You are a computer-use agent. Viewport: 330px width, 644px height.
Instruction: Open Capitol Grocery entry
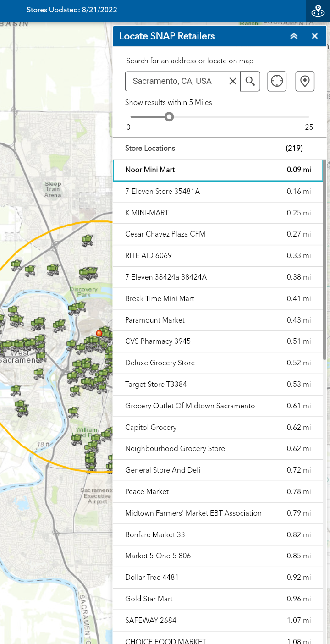coord(218,428)
